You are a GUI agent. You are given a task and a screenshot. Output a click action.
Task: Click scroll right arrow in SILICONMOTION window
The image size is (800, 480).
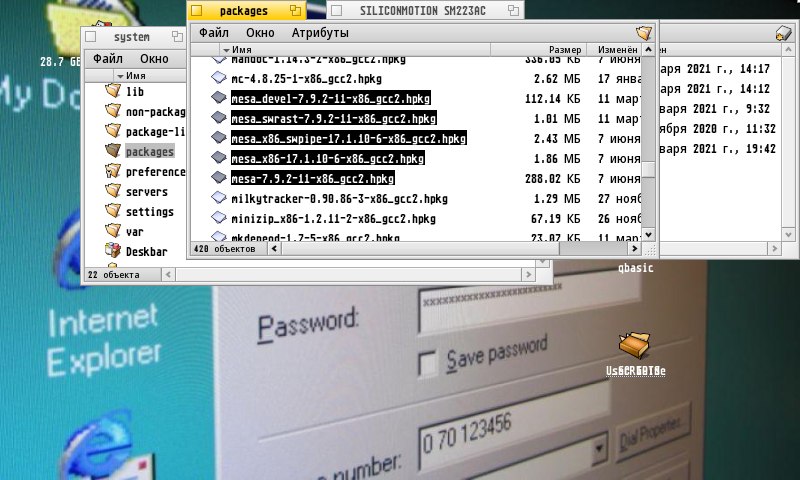pyautogui.click(x=774, y=248)
